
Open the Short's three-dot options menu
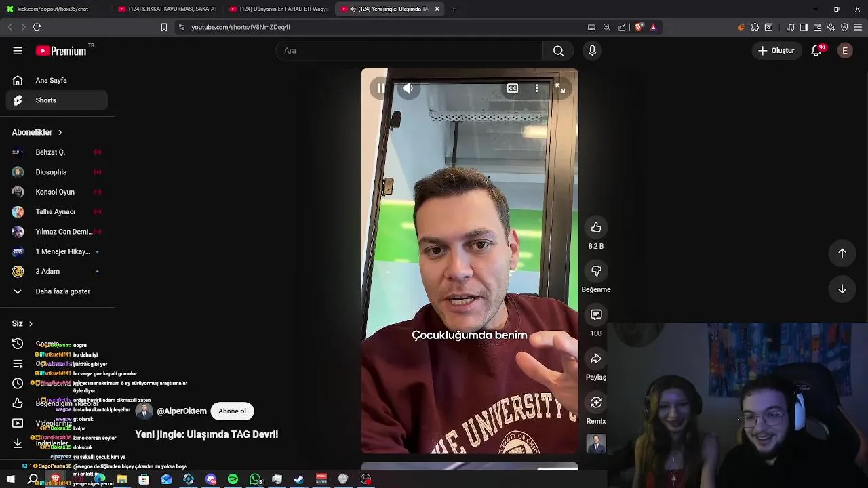[536, 88]
